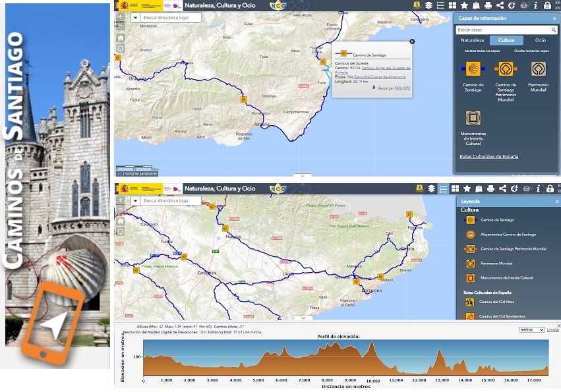Click Mostrar todas las capas
Image resolution: width=561 pixels, height=392 pixels.
[482, 51]
